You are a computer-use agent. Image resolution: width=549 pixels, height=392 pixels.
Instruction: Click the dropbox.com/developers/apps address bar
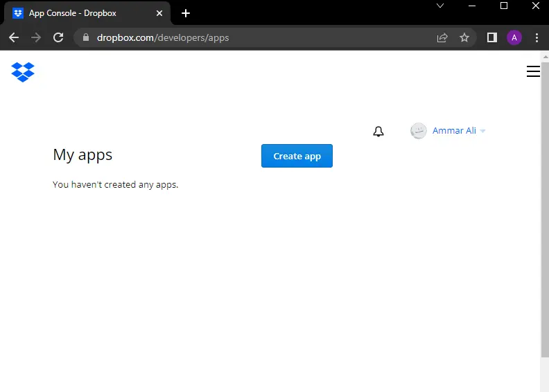tap(252, 37)
